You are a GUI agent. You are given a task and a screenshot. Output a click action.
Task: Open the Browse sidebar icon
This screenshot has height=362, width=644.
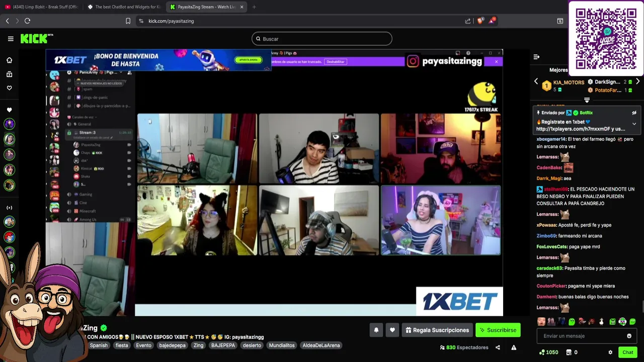(x=9, y=74)
